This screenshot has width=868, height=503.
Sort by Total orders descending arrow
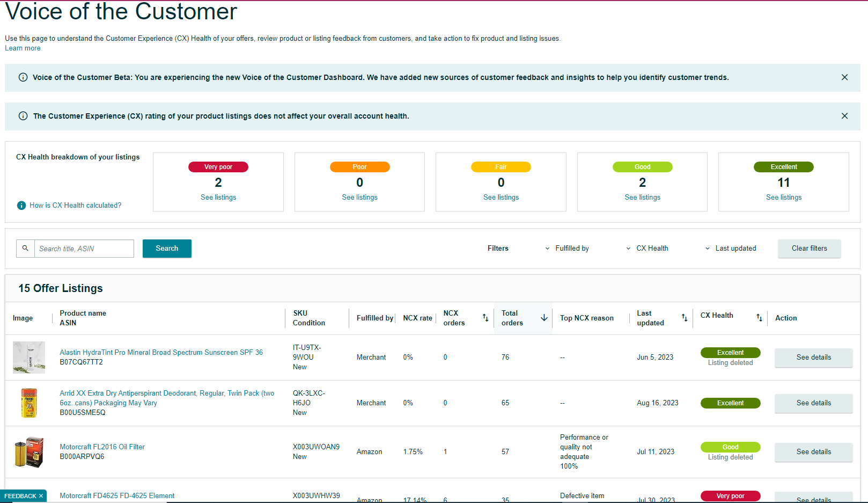point(544,318)
